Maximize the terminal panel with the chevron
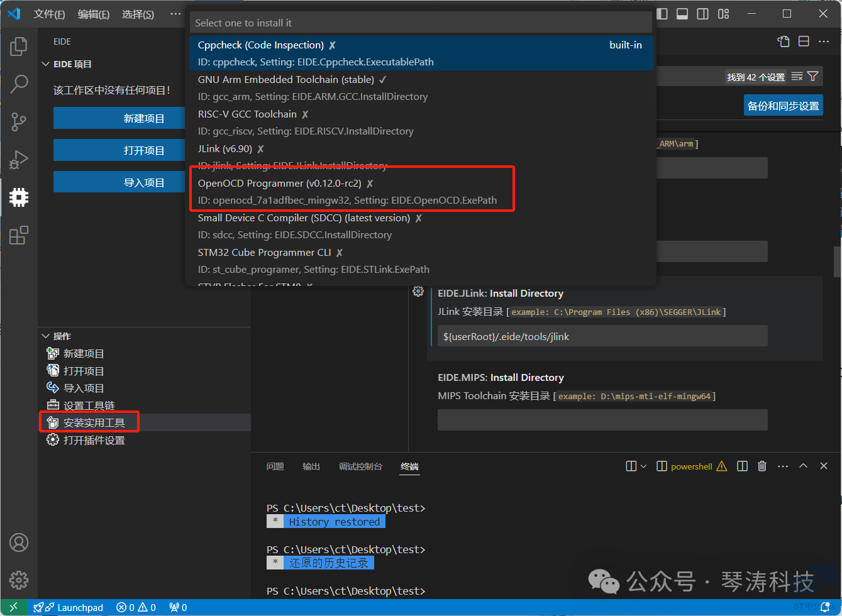842x616 pixels. click(803, 466)
